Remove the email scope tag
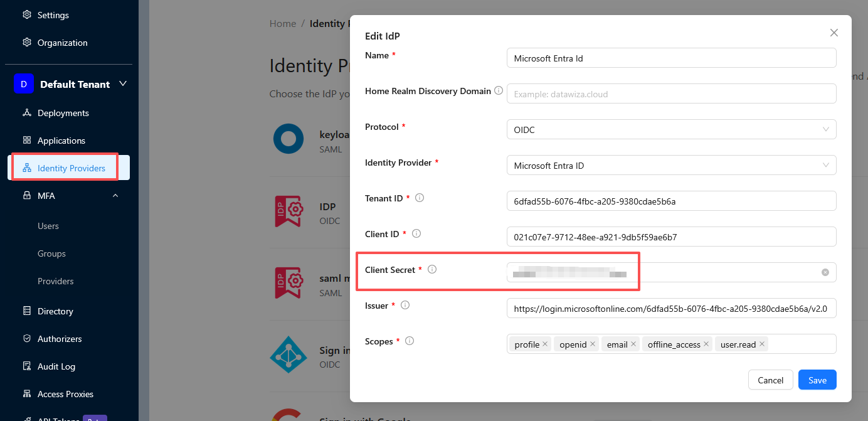The width and height of the screenshot is (868, 421). coord(633,344)
